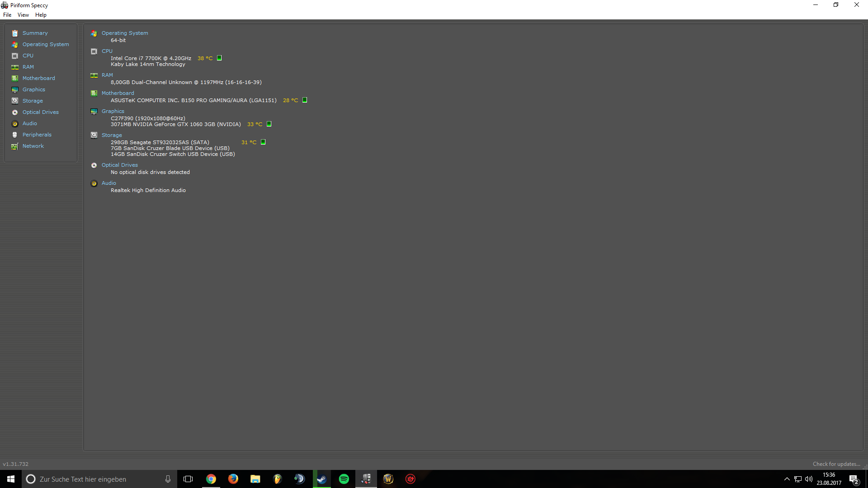Open the File menu
The image size is (868, 488).
click(7, 15)
